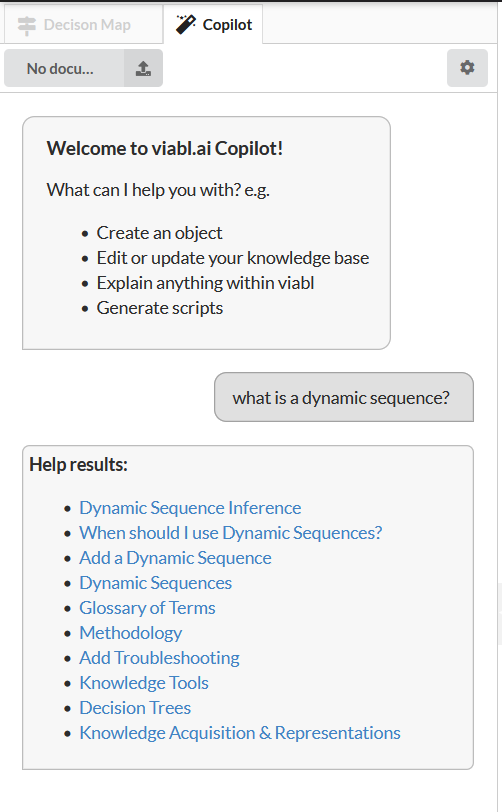Open the Dynamic Sequences help link

[x=155, y=583]
